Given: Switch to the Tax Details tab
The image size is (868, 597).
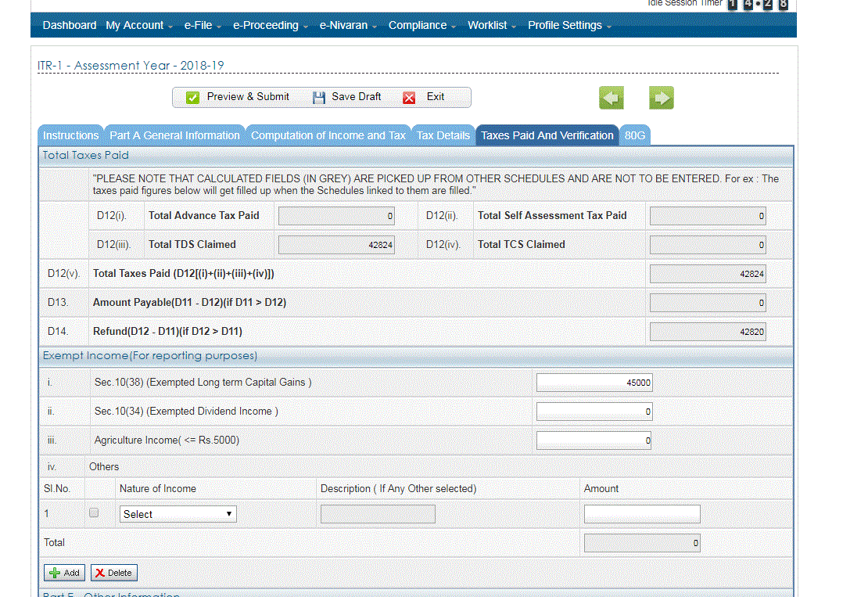Looking at the screenshot, I should tap(443, 135).
